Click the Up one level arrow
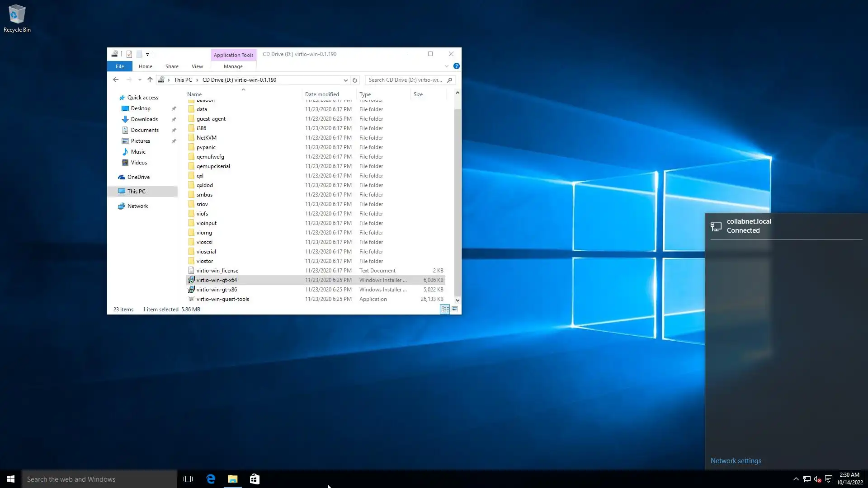 (150, 80)
